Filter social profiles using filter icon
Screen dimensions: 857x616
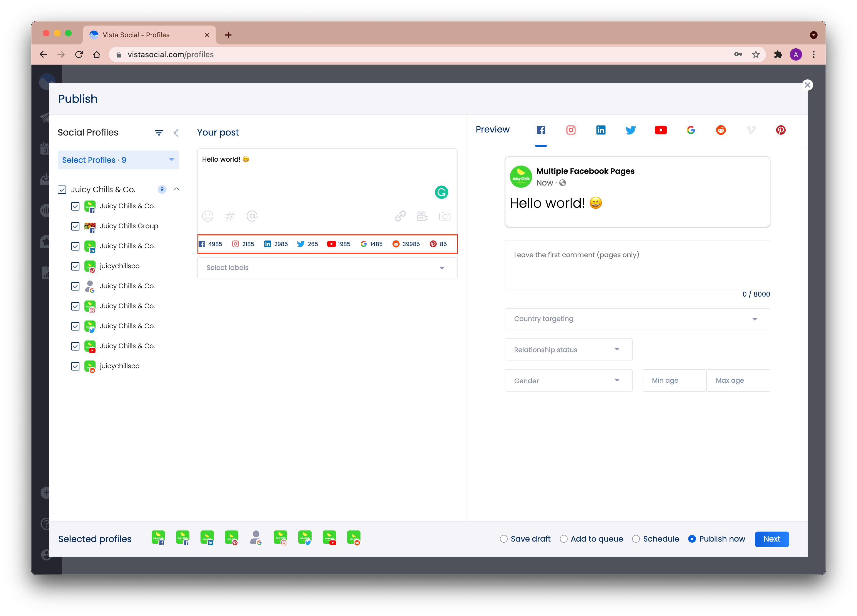click(x=159, y=133)
